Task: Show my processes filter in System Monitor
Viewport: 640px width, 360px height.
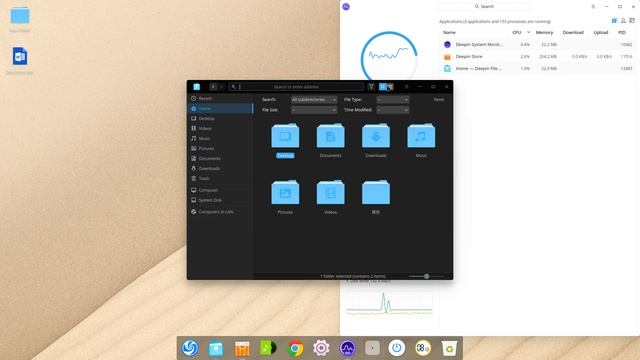Action: [623, 20]
